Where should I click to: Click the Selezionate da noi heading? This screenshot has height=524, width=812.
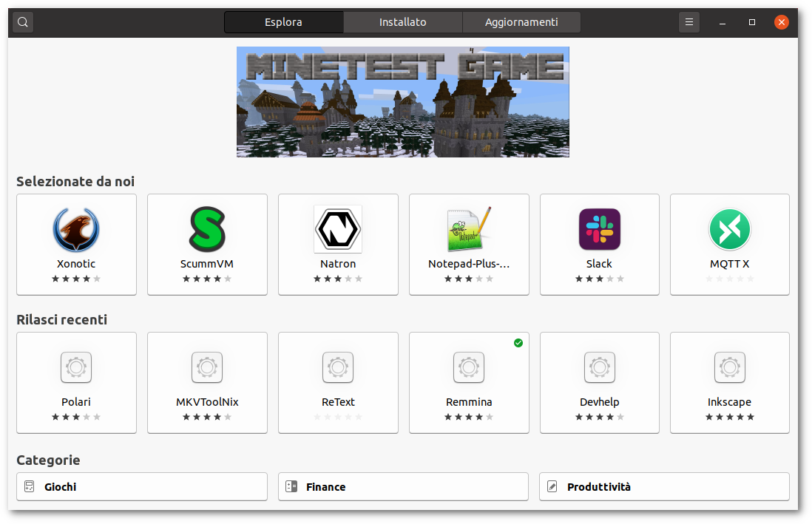(75, 181)
